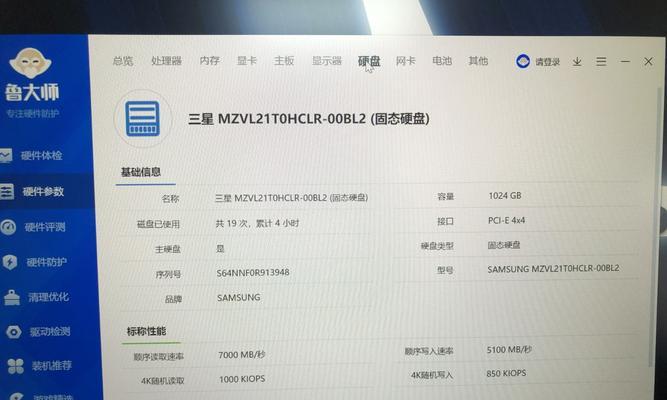The height and width of the screenshot is (400, 667).
Task: Click model value SAMSUNG MZVL21T0HCLR-00BL2
Action: click(x=553, y=269)
